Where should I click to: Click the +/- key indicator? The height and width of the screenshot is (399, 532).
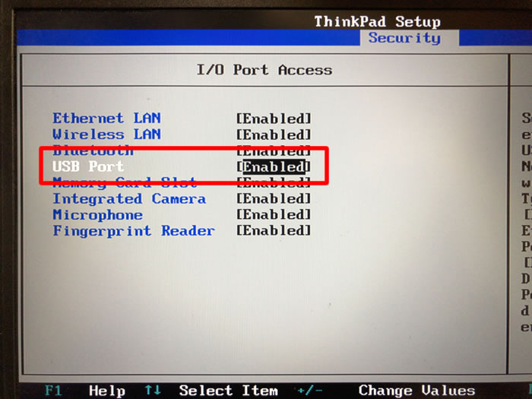pyautogui.click(x=309, y=391)
